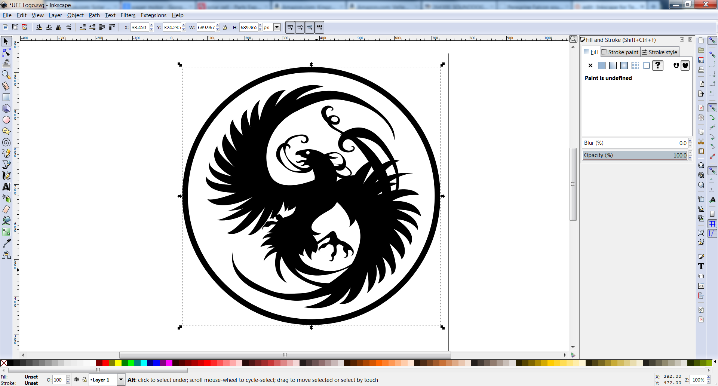Toggle scale rounded corners affect button
Viewport: 718px width, 386px height.
coord(300,27)
